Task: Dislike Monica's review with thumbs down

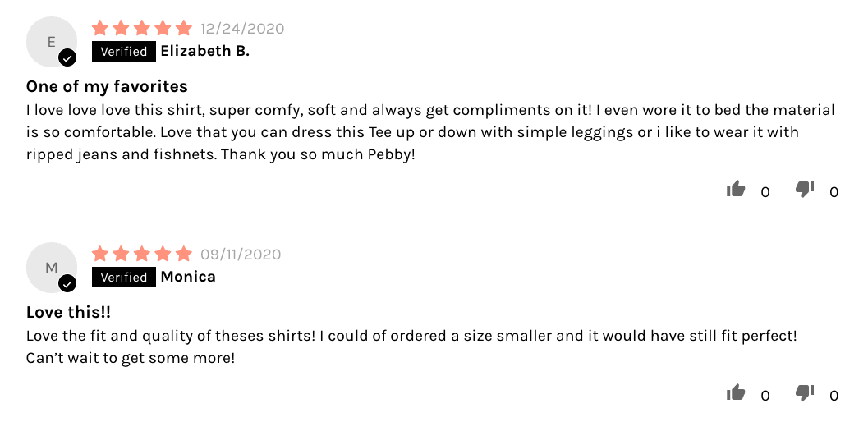Action: pos(805,393)
